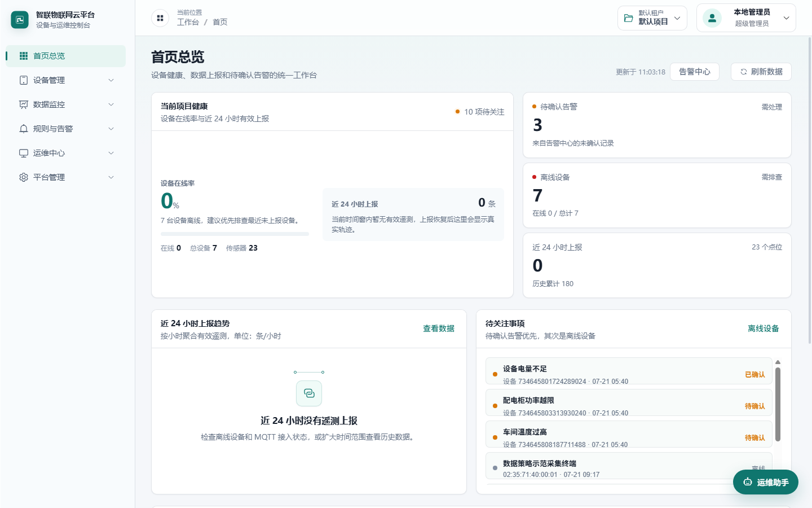
Task: Open the 平台管理 sidebar menu
Action: [x=66, y=177]
